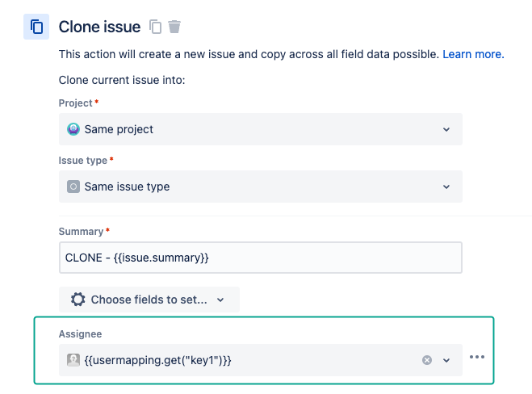Click the blue Clone issue action icon
The height and width of the screenshot is (394, 532).
(x=36, y=27)
